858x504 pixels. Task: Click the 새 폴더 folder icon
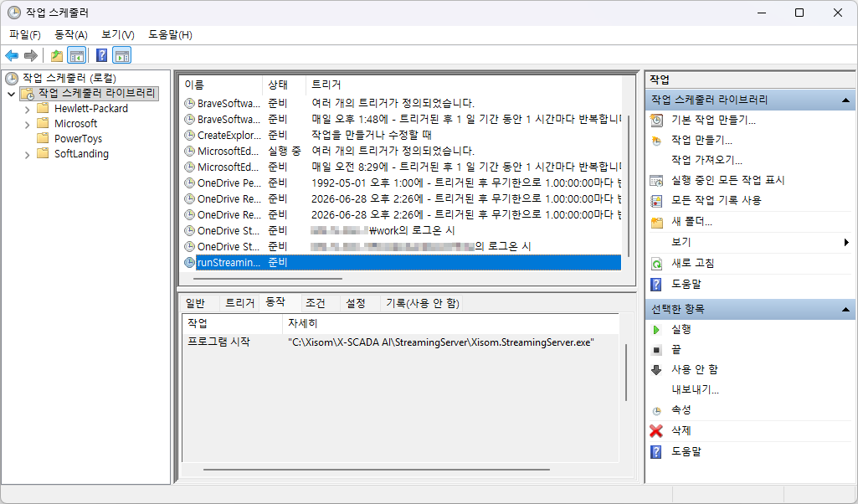pyautogui.click(x=656, y=222)
